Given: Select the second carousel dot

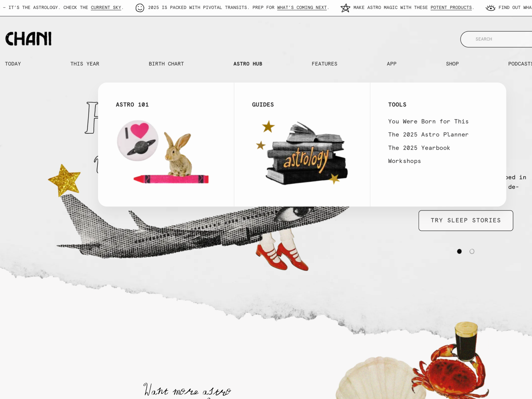Looking at the screenshot, I should tap(472, 251).
